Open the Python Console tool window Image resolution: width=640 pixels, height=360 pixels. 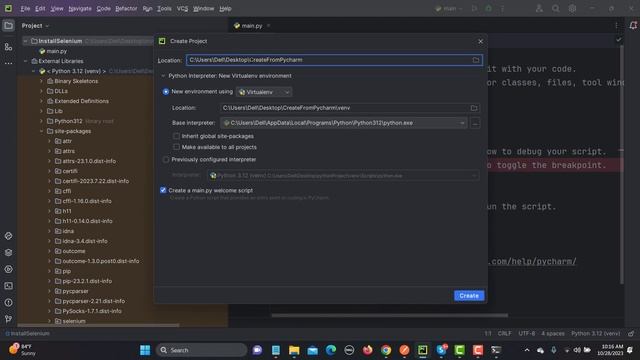tap(8, 236)
